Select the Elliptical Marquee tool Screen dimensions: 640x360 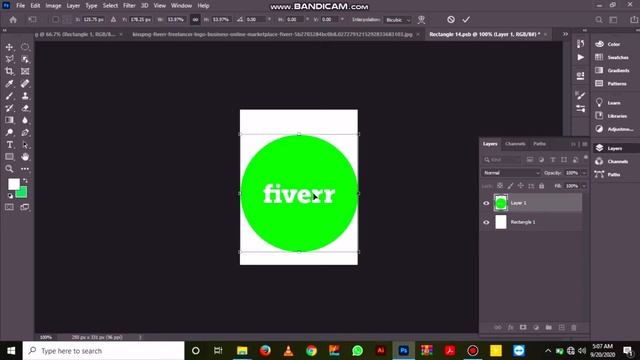(x=25, y=47)
